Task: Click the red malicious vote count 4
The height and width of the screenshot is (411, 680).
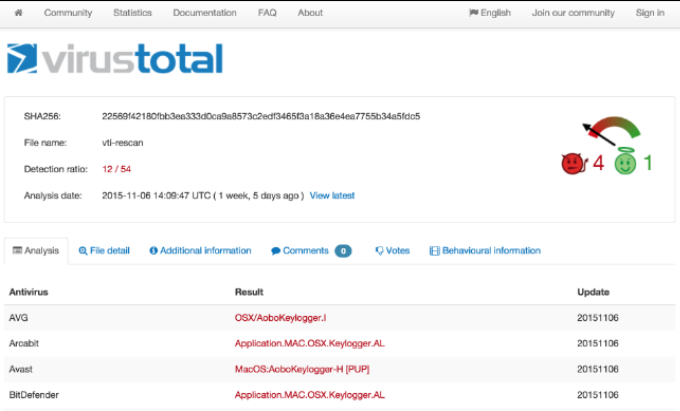Action: 598,163
